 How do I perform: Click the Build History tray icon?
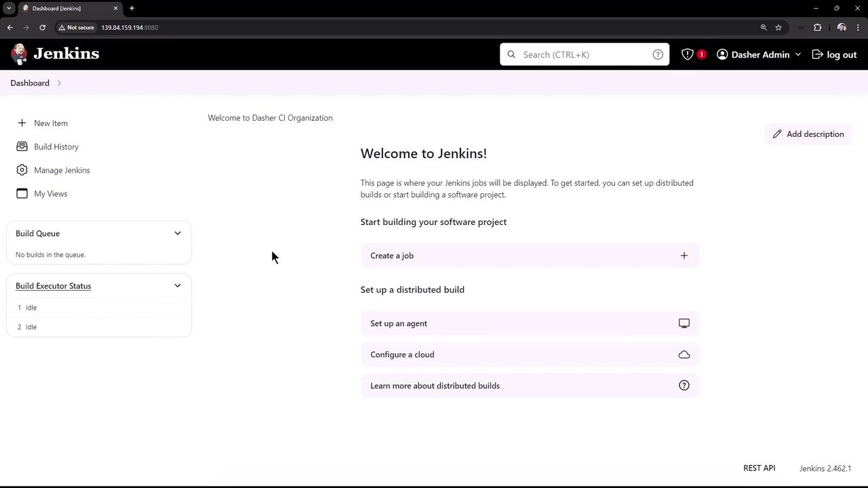(22, 146)
